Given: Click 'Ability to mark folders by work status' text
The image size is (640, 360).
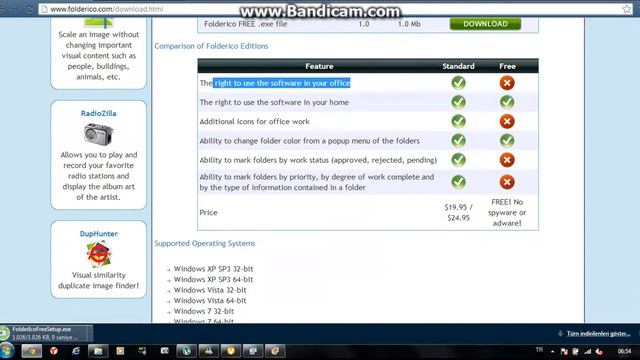Looking at the screenshot, I should (x=318, y=160).
